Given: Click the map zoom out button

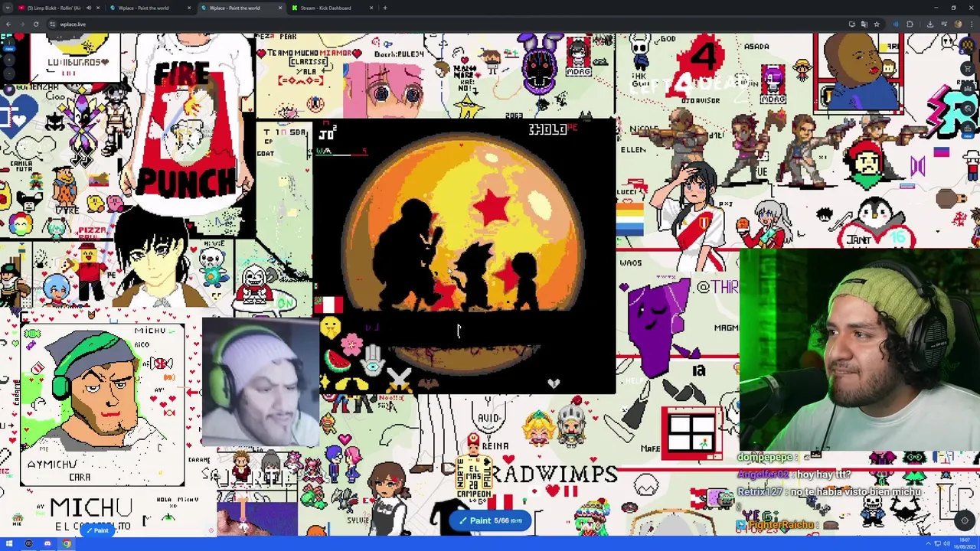Looking at the screenshot, I should click(9, 73).
